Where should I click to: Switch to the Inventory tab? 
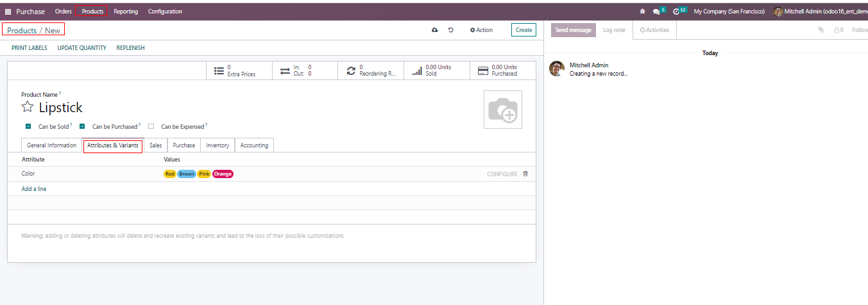pos(217,145)
